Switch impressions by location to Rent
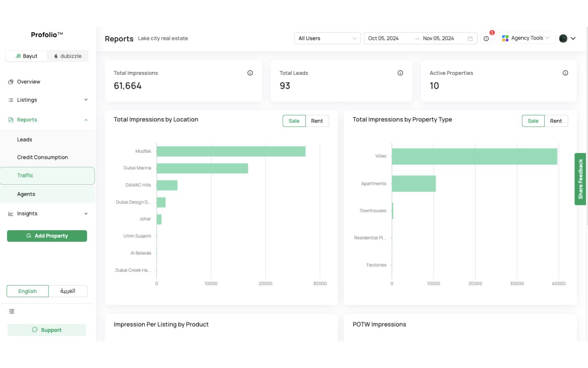588x368 pixels. (x=317, y=121)
